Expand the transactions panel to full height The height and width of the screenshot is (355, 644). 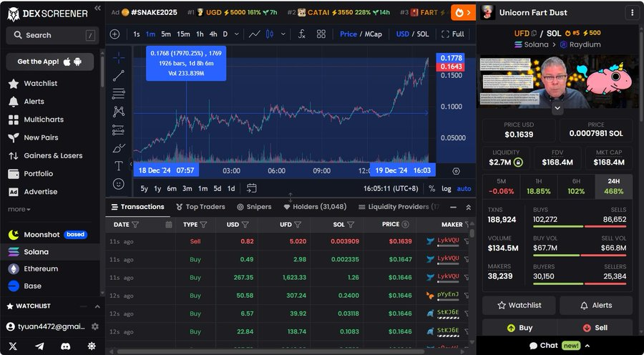(x=468, y=208)
